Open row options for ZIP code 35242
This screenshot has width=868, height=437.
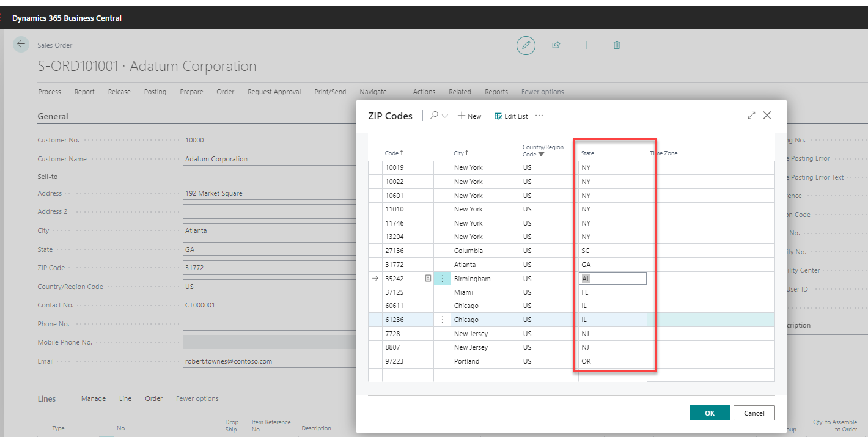coord(442,279)
